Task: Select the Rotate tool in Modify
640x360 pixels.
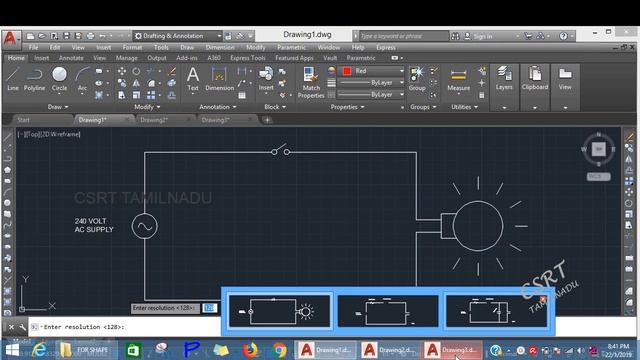Action: (136, 71)
